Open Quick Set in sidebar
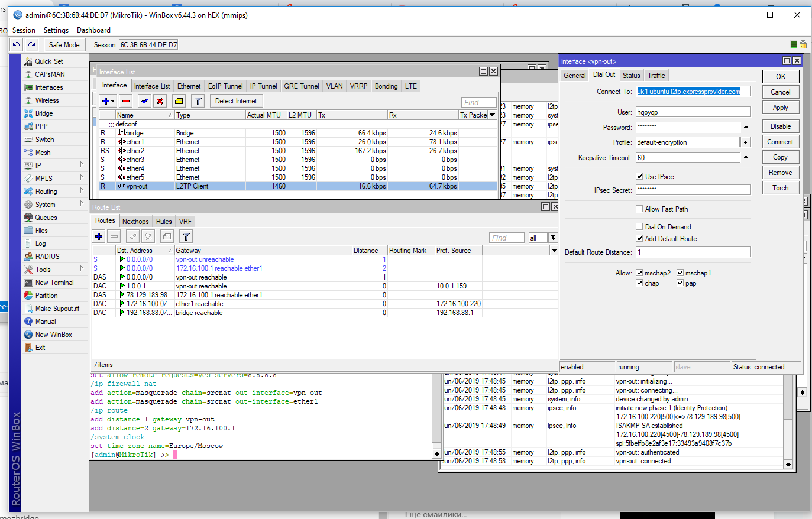812x519 pixels. (x=48, y=61)
